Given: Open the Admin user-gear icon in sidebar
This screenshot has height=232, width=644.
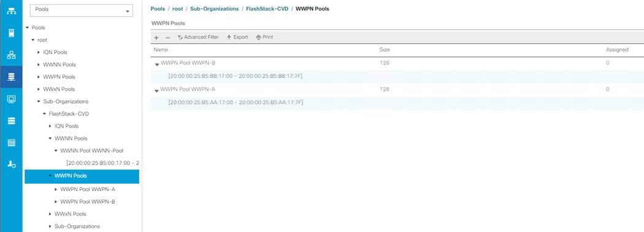Looking at the screenshot, I should [11, 165].
